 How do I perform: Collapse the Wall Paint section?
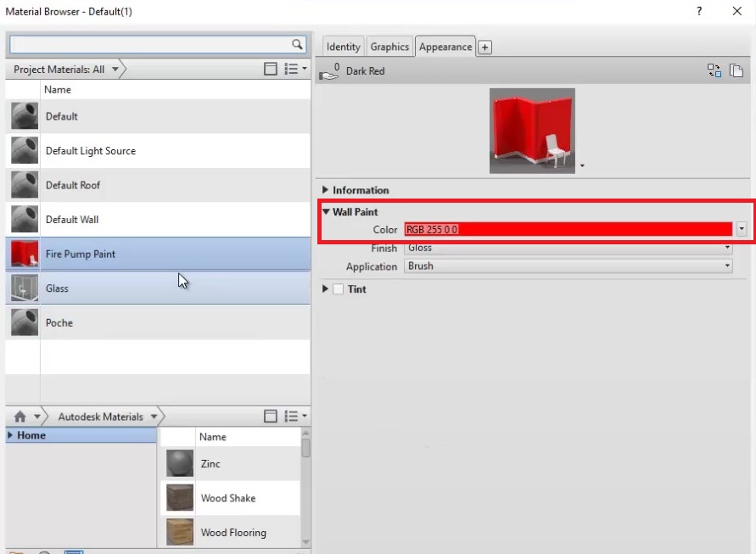(x=326, y=211)
